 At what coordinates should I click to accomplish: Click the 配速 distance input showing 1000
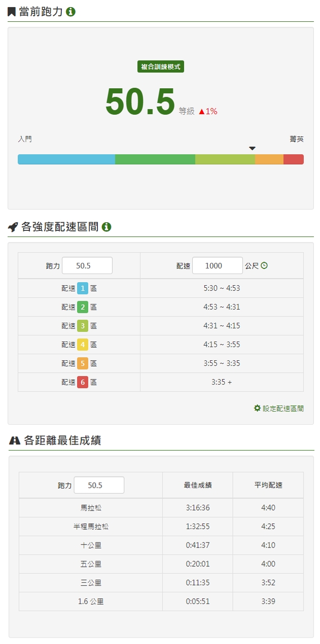click(217, 265)
